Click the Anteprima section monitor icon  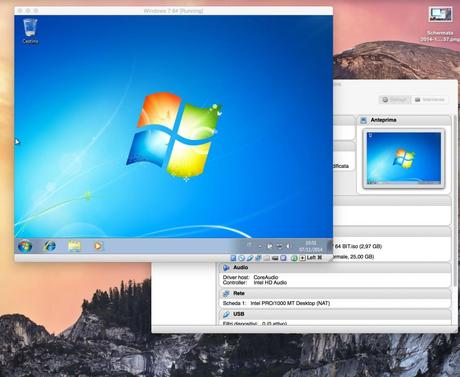point(364,120)
